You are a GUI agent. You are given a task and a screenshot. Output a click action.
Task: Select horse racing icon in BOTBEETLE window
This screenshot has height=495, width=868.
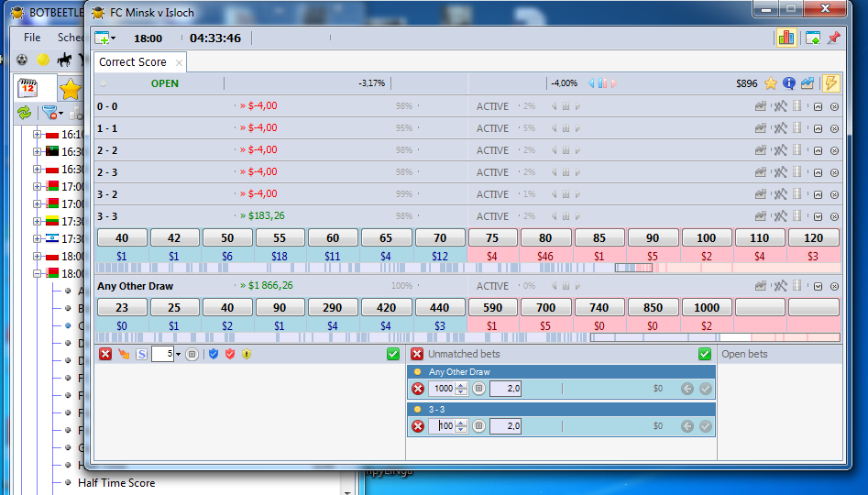(64, 60)
